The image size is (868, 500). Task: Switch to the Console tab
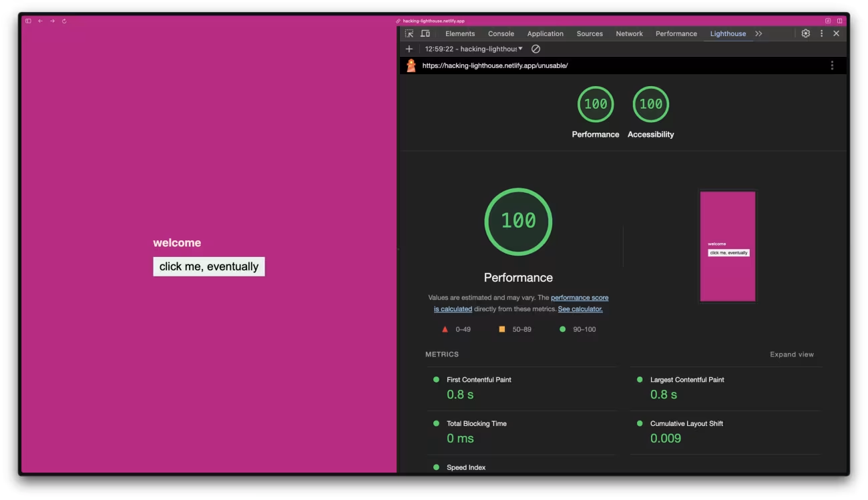pos(501,33)
